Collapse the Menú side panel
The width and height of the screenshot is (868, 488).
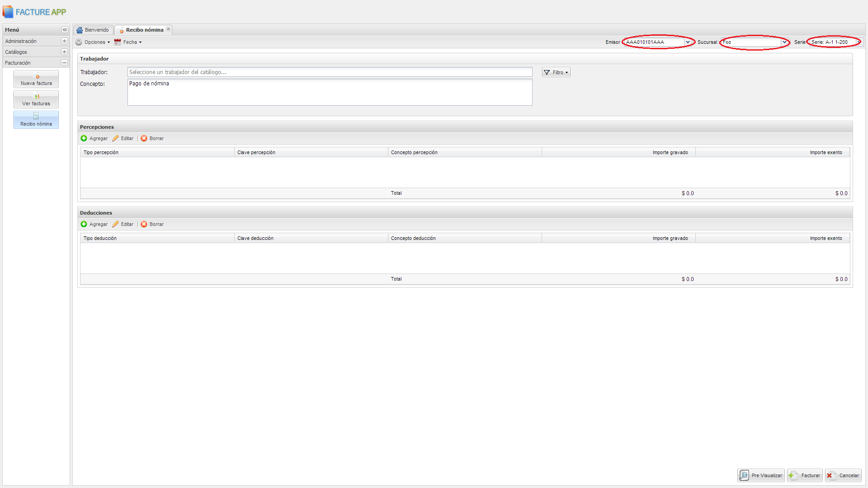click(65, 30)
